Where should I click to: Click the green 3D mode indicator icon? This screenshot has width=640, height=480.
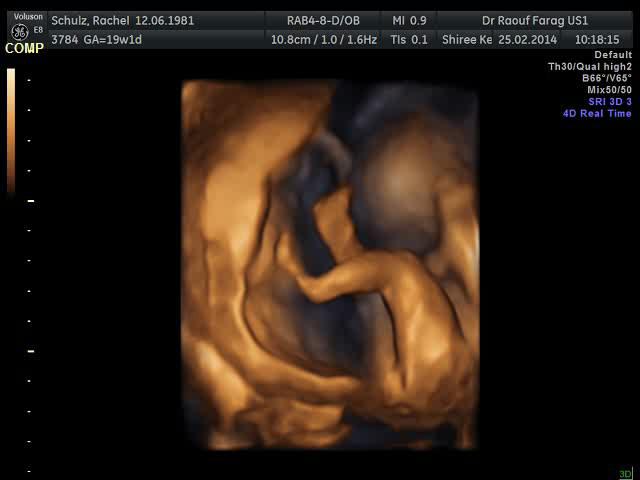(x=625, y=473)
